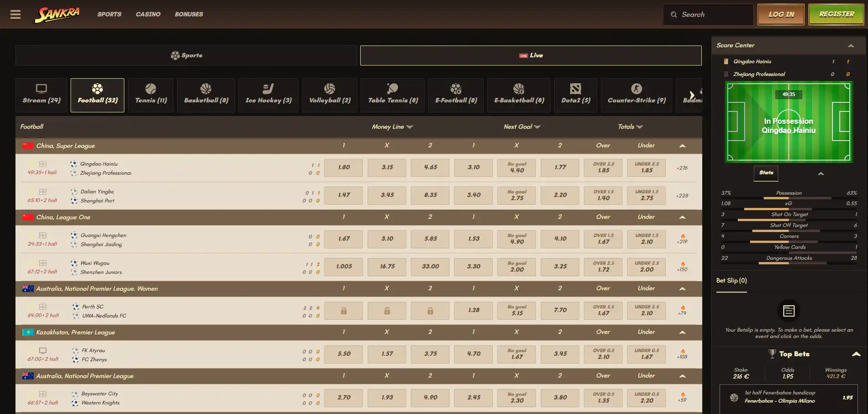Open match tracker icon for Perth SC match
This screenshot has width=868, height=414.
[43, 307]
